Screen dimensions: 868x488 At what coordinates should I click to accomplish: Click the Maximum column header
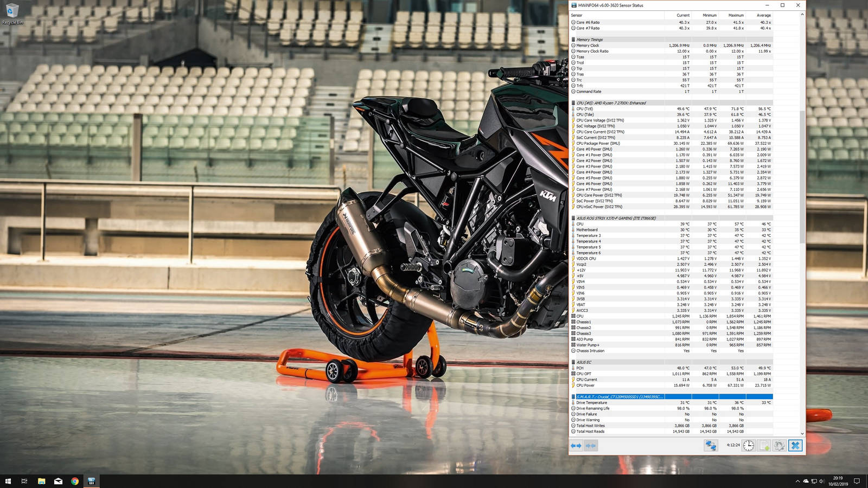pos(736,15)
